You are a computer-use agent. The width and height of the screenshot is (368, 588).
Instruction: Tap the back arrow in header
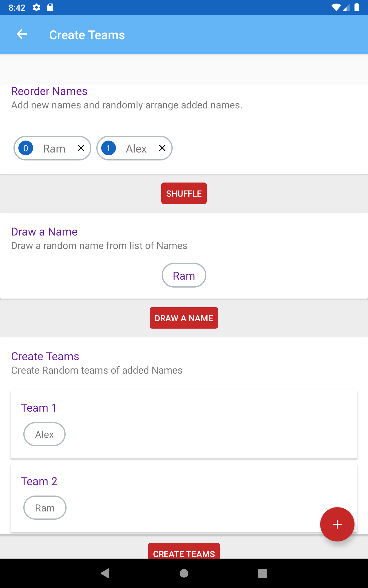22,34
